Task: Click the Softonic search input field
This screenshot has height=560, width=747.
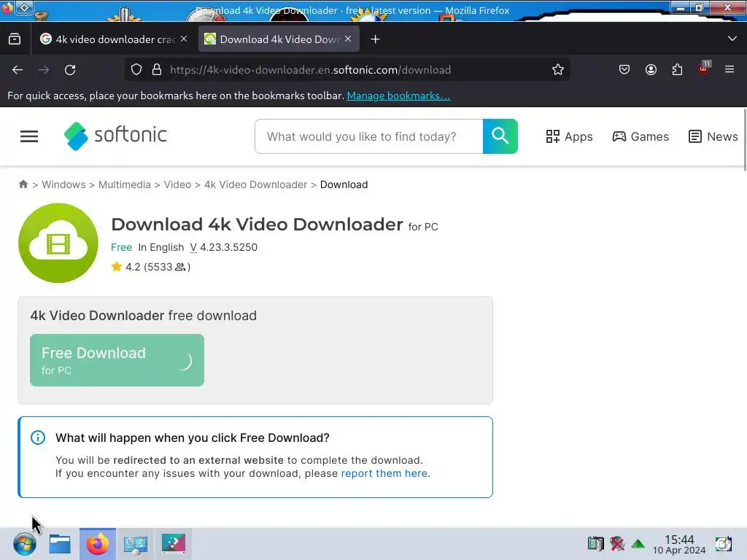Action: point(368,136)
